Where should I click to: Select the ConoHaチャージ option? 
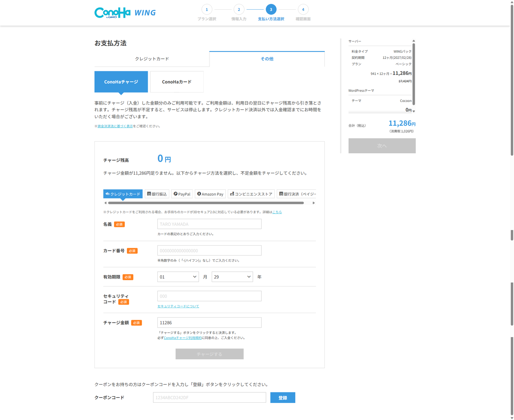click(x=121, y=82)
